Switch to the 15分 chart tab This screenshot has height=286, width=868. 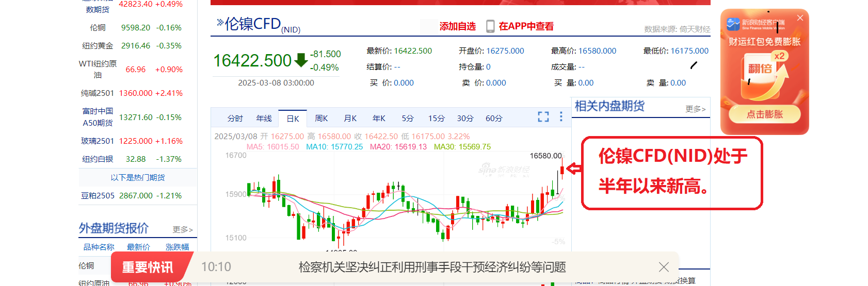(x=436, y=119)
